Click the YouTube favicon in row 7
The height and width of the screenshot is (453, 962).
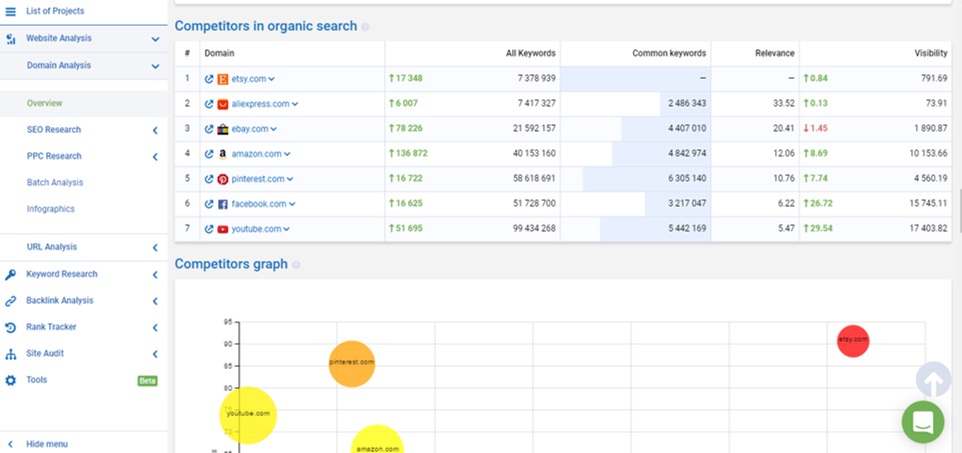click(x=223, y=229)
